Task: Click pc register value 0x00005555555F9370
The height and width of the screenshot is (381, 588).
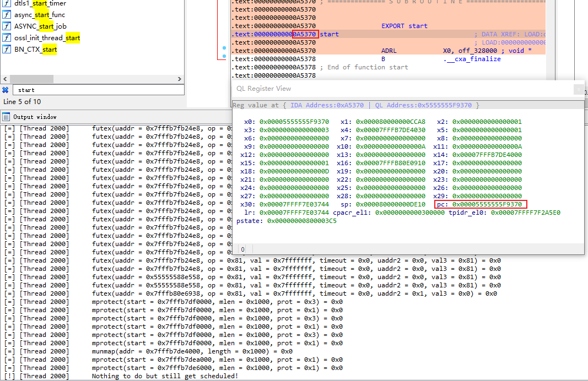Action: [x=487, y=204]
